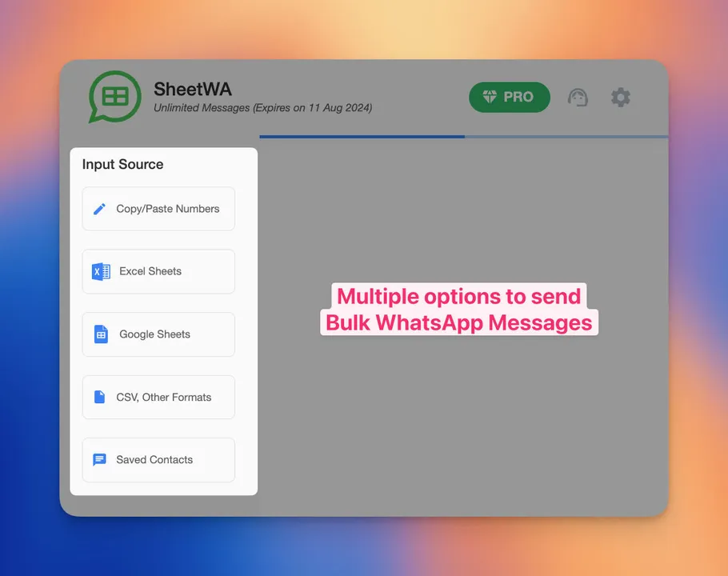Open settings with the gear icon
728x576 pixels.
[621, 97]
